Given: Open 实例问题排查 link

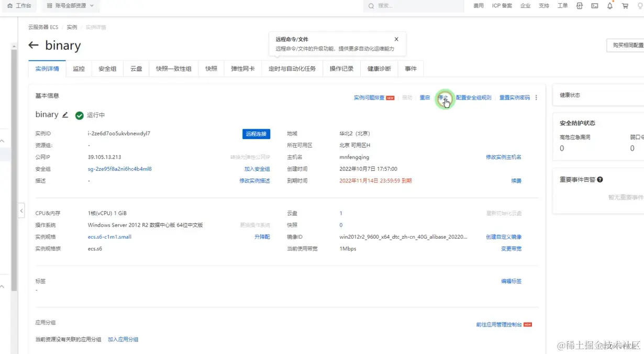Looking at the screenshot, I should [369, 98].
